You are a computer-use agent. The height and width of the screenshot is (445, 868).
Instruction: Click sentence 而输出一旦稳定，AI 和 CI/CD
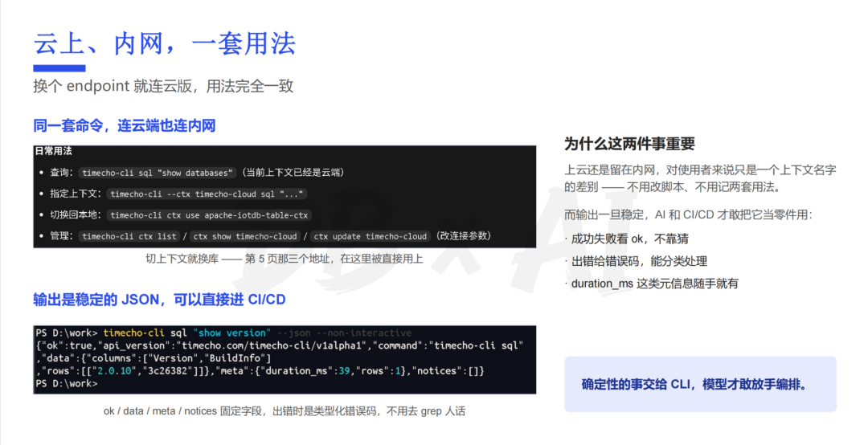(x=688, y=214)
